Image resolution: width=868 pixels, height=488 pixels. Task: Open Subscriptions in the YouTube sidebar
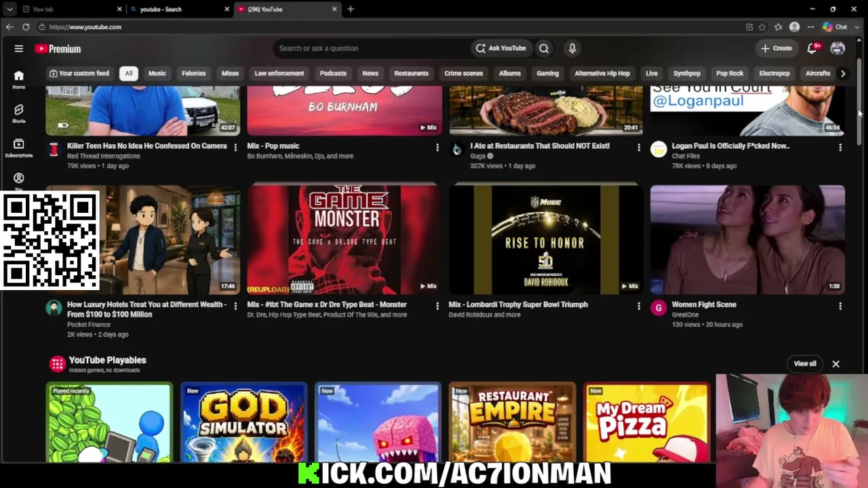pyautogui.click(x=19, y=148)
